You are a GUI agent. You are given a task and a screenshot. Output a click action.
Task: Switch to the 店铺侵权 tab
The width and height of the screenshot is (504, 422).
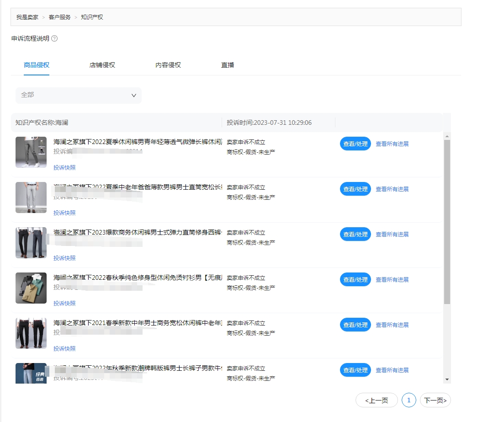[x=102, y=65]
